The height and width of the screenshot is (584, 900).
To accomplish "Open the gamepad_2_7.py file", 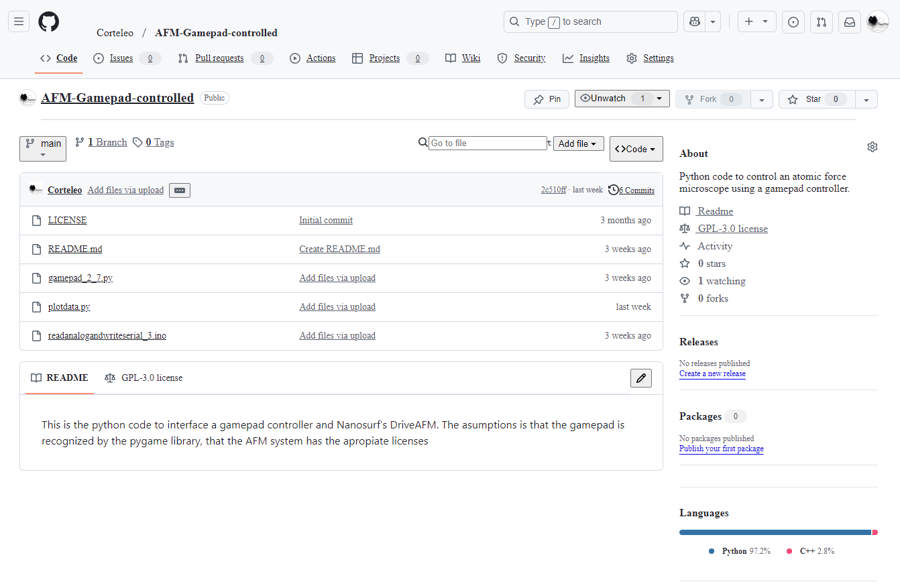I will (80, 278).
